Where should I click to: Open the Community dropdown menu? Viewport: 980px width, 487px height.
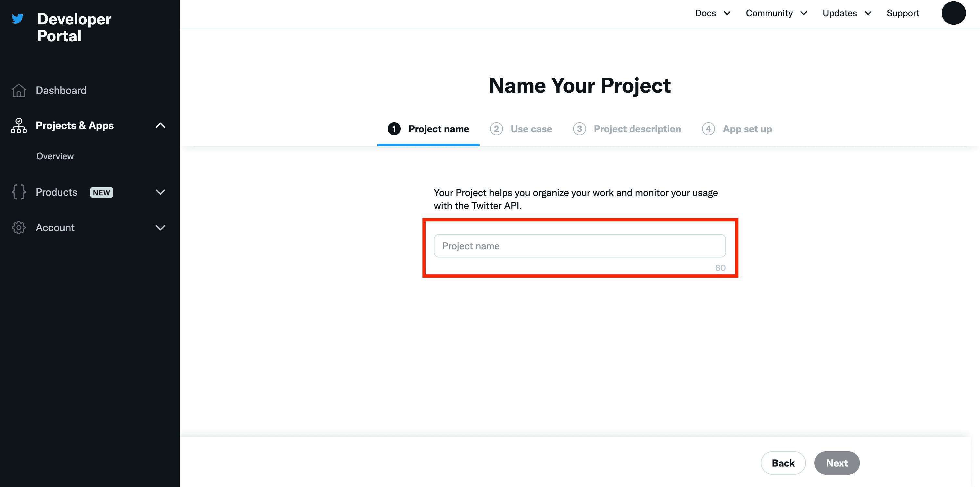tap(776, 13)
